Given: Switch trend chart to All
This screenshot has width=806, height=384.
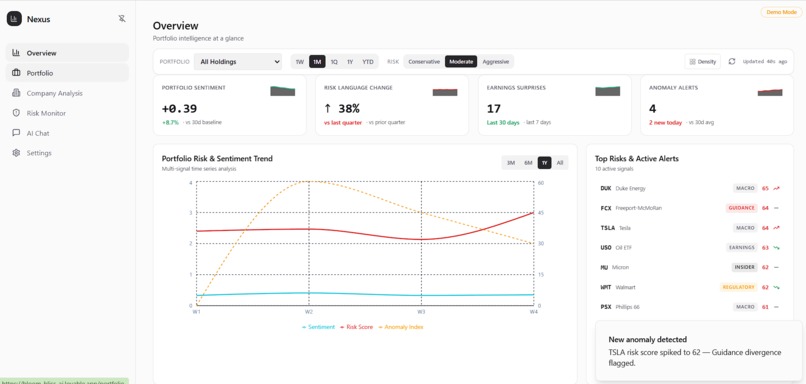Looking at the screenshot, I should 560,163.
